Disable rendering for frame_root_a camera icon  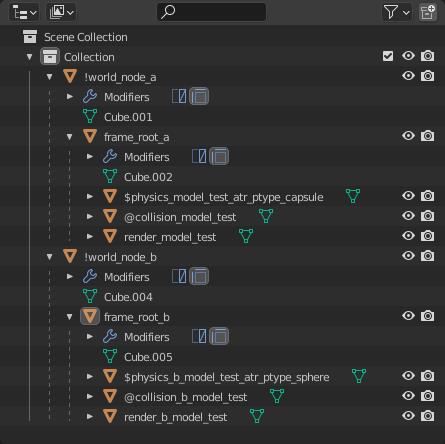pyautogui.click(x=427, y=136)
